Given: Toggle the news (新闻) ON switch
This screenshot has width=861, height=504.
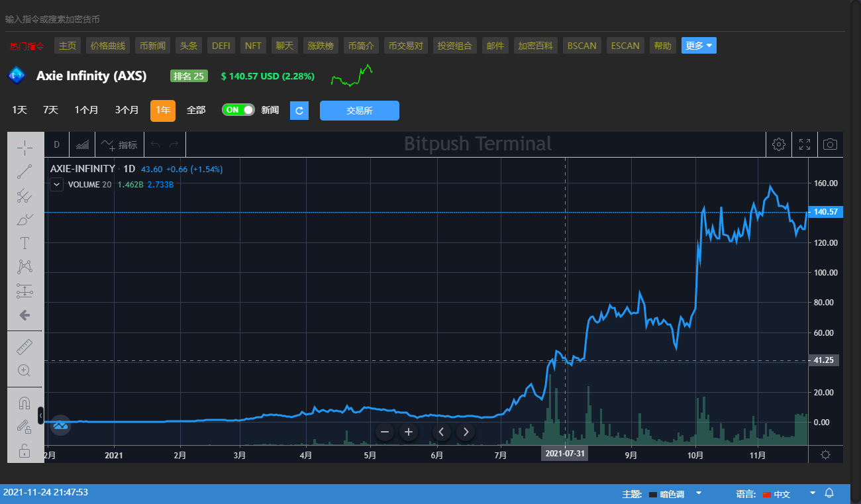Looking at the screenshot, I should (x=238, y=110).
